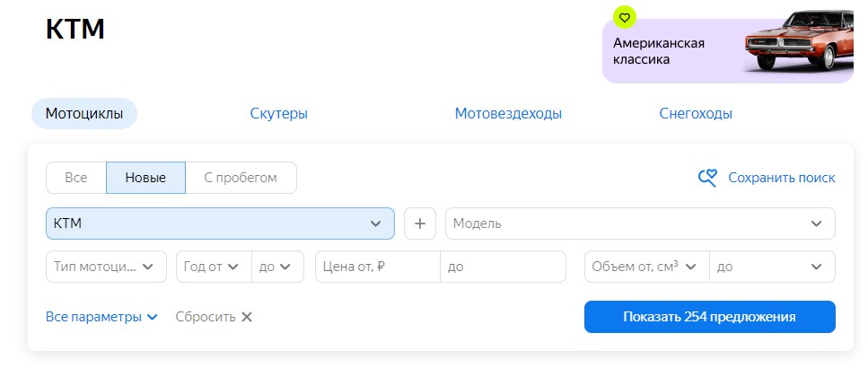Click the plus icon to add another brand
The height and width of the screenshot is (377, 868).
[x=420, y=224]
